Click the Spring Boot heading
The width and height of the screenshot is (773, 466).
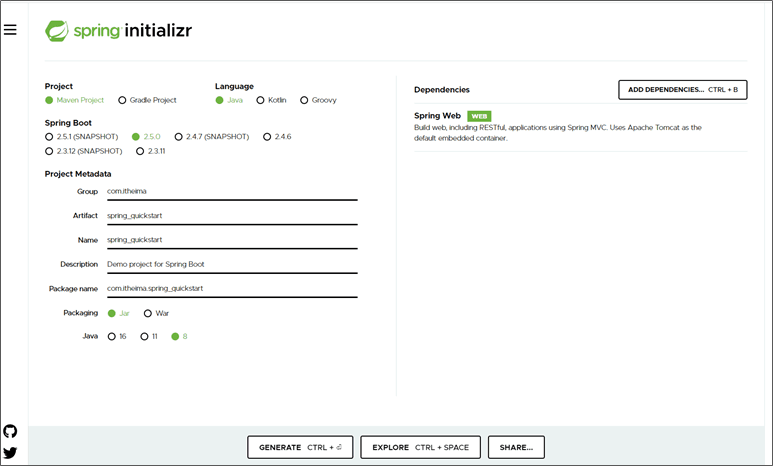click(x=68, y=123)
